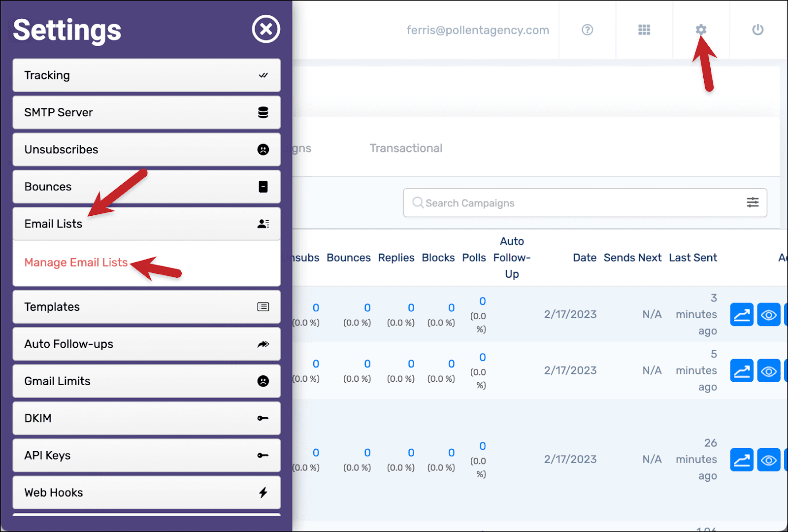The width and height of the screenshot is (788, 532).
Task: Open analytics chart for 26 minutes ago campaign
Action: pos(742,460)
